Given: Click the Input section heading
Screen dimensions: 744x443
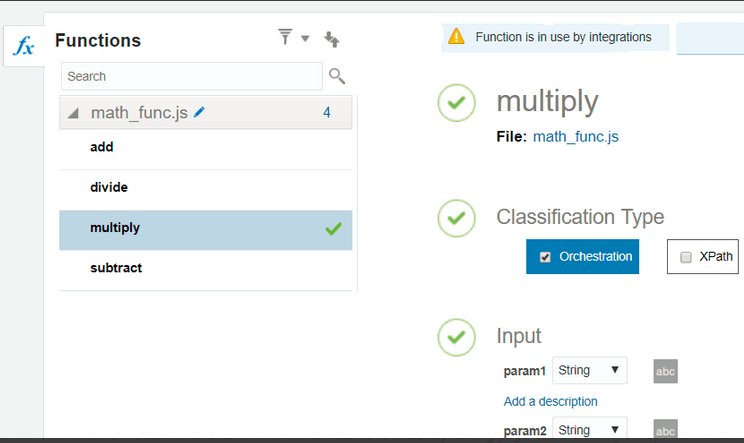Looking at the screenshot, I should (x=518, y=336).
